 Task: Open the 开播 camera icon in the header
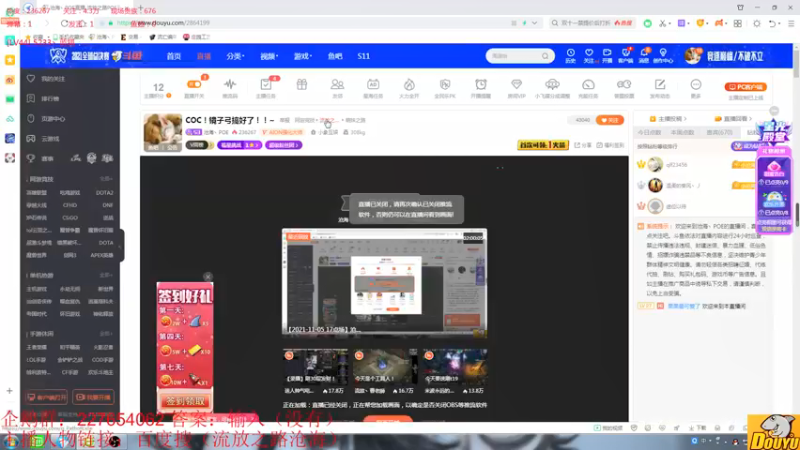tap(607, 56)
